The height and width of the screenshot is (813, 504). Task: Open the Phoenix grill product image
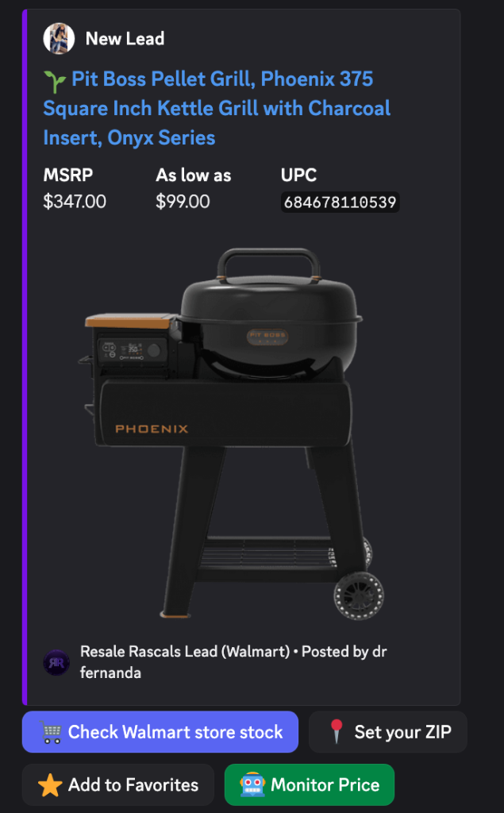click(232, 433)
